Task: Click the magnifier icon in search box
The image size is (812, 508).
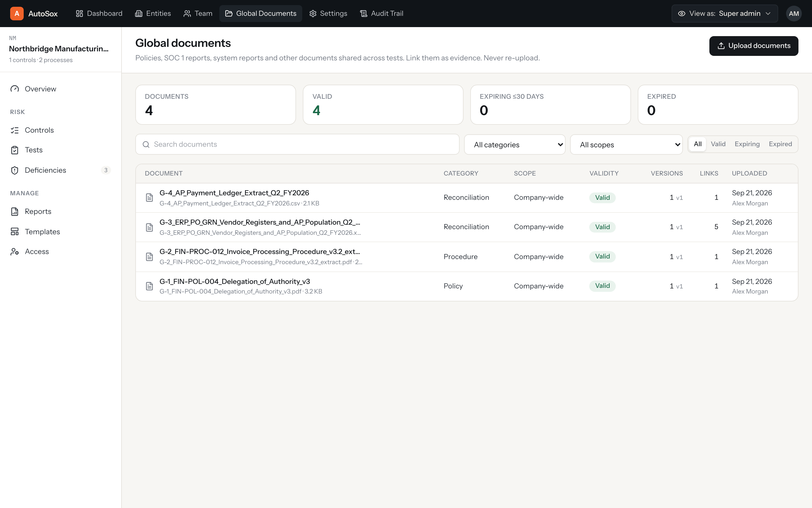Action: tap(146, 144)
